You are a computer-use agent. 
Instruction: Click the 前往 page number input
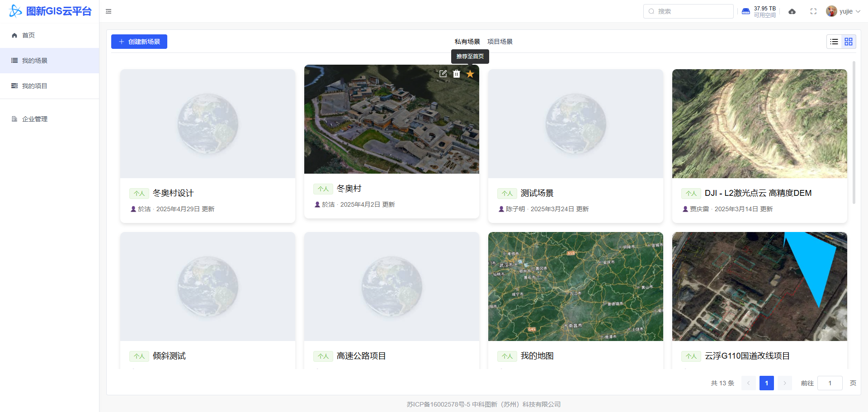pos(830,383)
